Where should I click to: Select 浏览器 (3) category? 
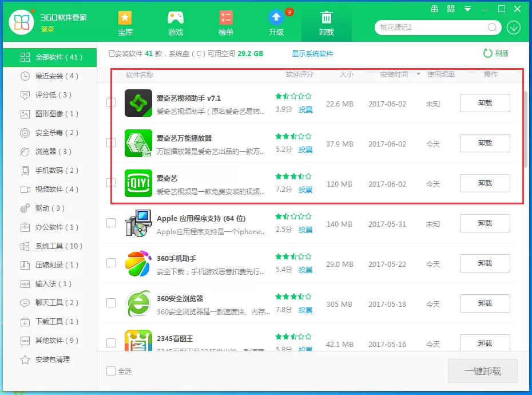[x=50, y=152]
